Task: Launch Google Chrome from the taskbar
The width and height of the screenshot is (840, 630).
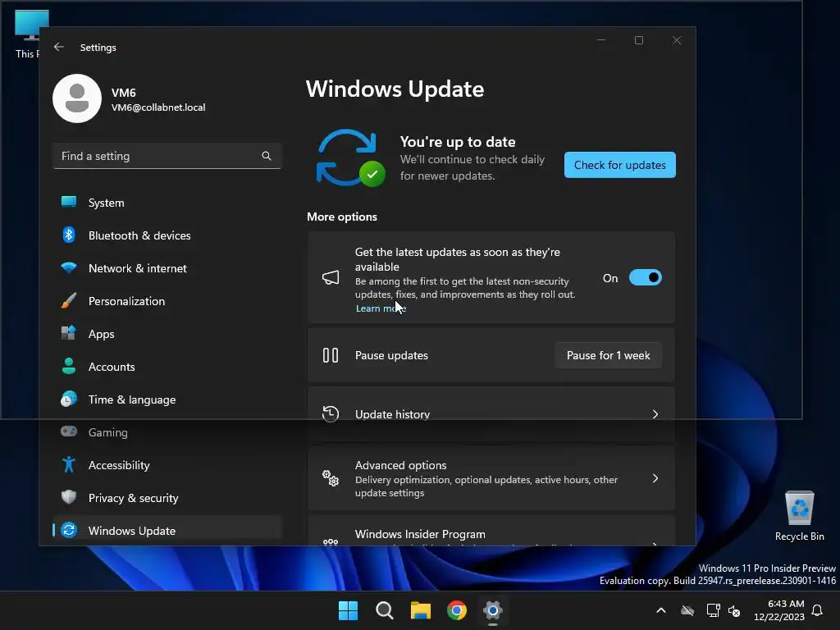Action: coord(457,610)
